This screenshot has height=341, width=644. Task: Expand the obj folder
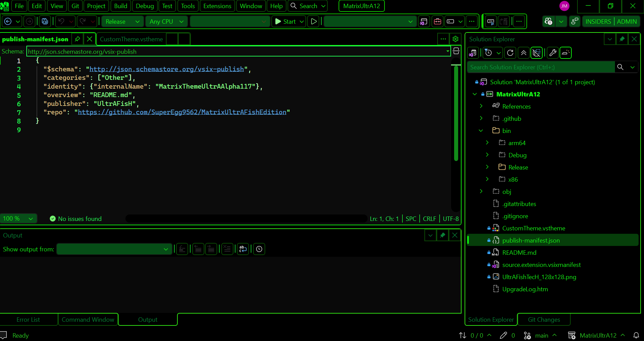click(x=481, y=191)
